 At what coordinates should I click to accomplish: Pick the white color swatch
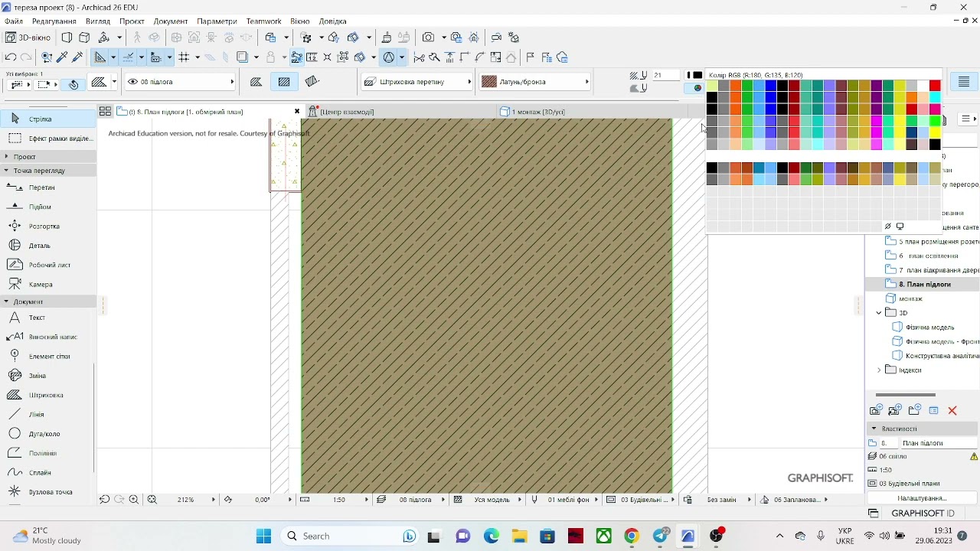tap(923, 86)
